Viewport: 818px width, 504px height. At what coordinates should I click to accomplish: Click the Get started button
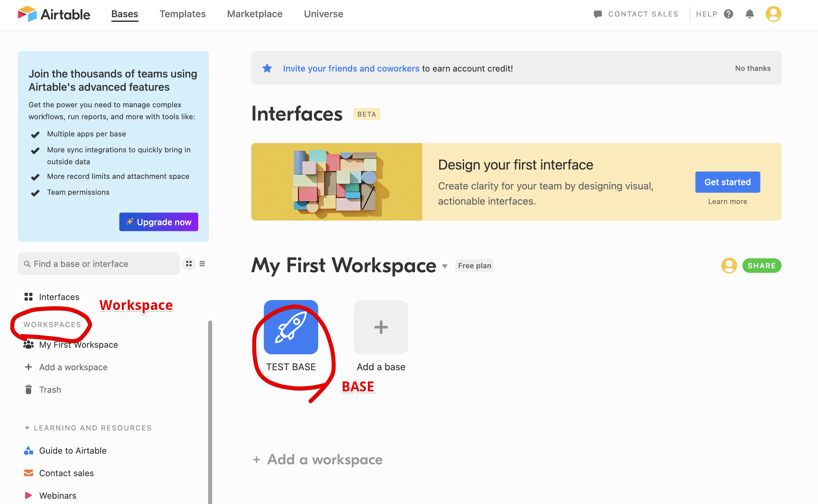727,182
